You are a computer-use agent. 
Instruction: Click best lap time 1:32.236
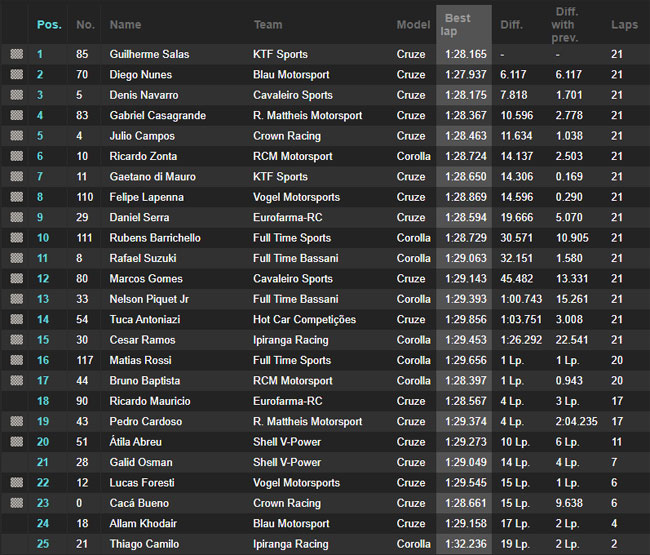pyautogui.click(x=466, y=544)
